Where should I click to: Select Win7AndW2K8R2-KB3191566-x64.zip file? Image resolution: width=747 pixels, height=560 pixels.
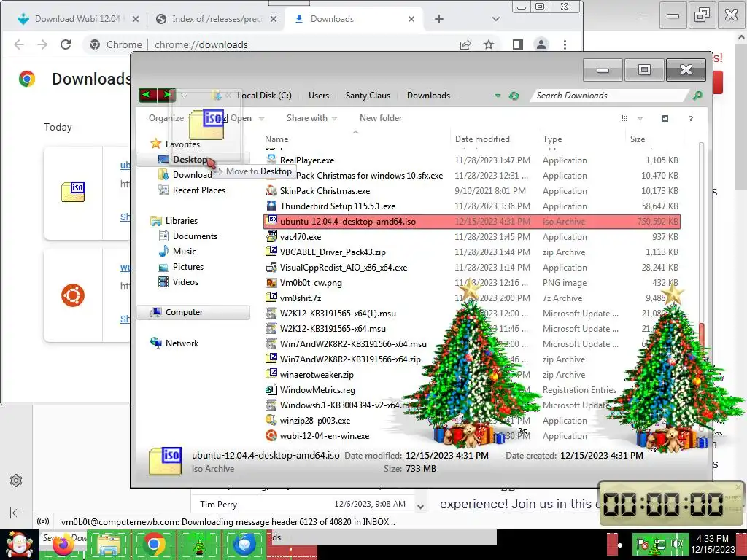point(350,359)
